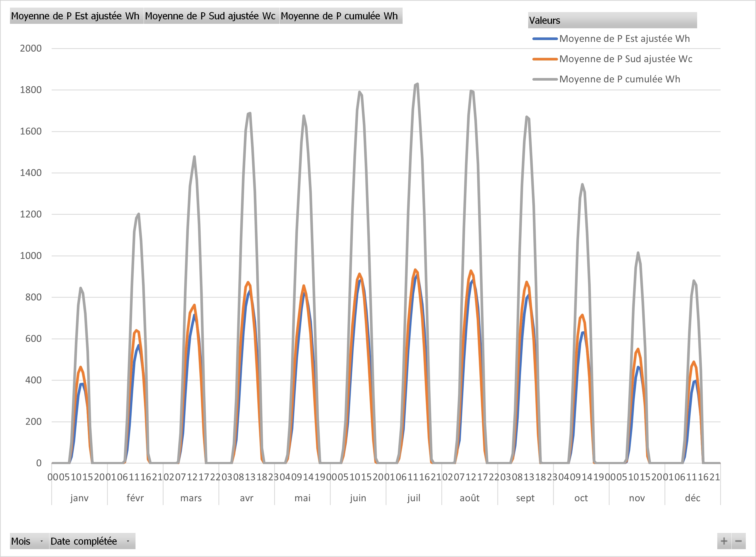This screenshot has width=756, height=557.
Task: Open the Mois field filter dropdown
Action: [42, 541]
